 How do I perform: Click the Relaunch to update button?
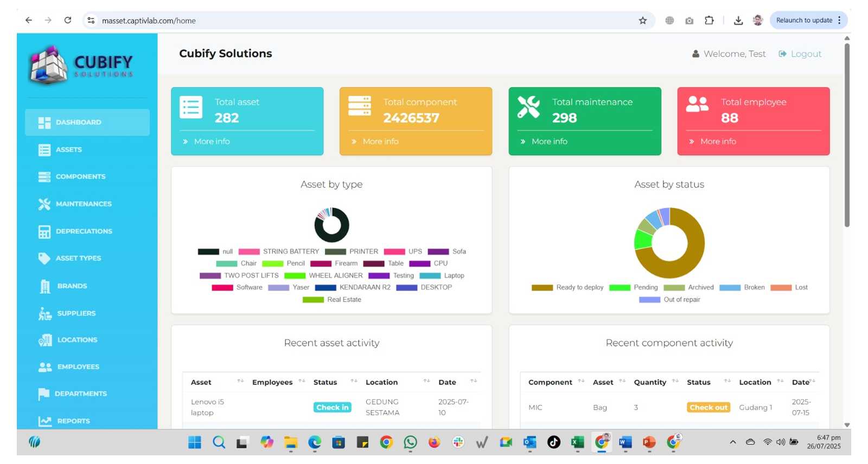pos(804,21)
